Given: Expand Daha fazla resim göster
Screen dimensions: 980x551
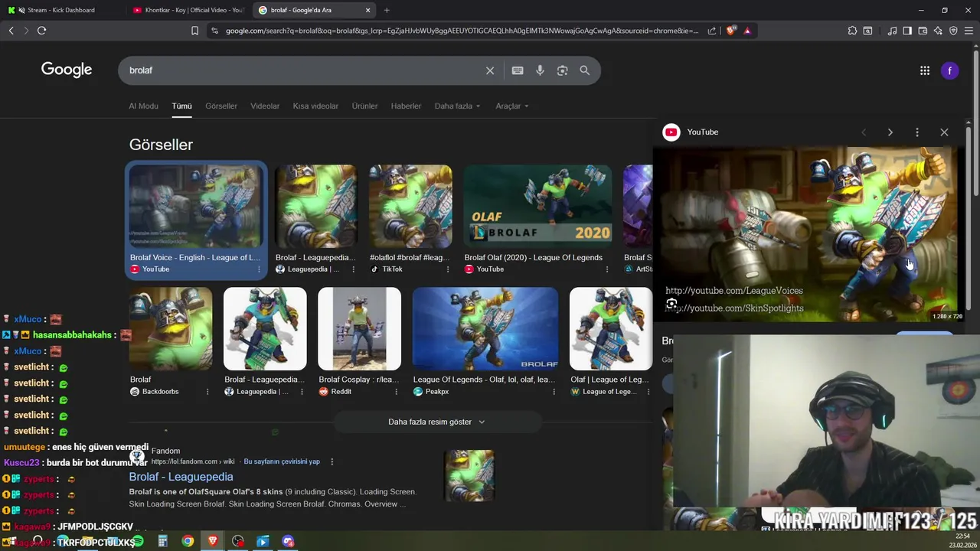Looking at the screenshot, I should click(x=436, y=422).
